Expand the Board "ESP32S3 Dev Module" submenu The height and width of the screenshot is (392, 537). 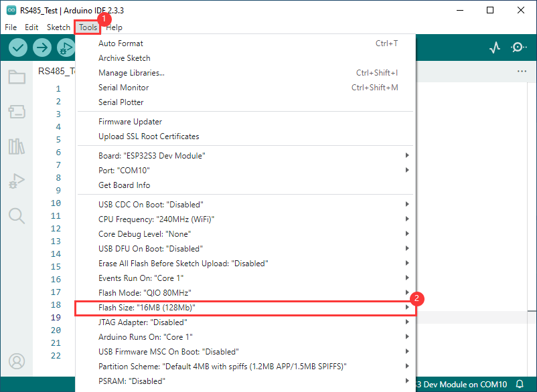coord(244,156)
